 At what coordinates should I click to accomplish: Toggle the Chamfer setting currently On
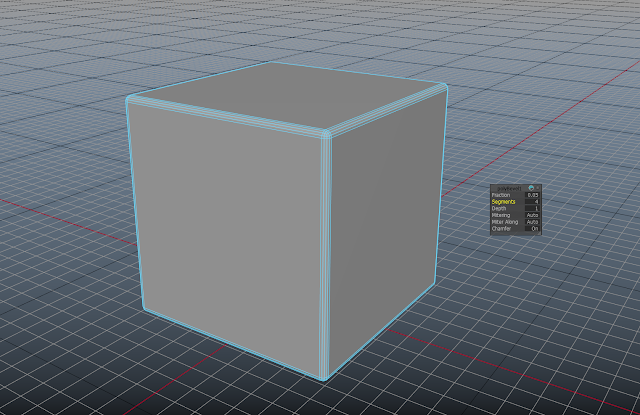pyautogui.click(x=532, y=229)
